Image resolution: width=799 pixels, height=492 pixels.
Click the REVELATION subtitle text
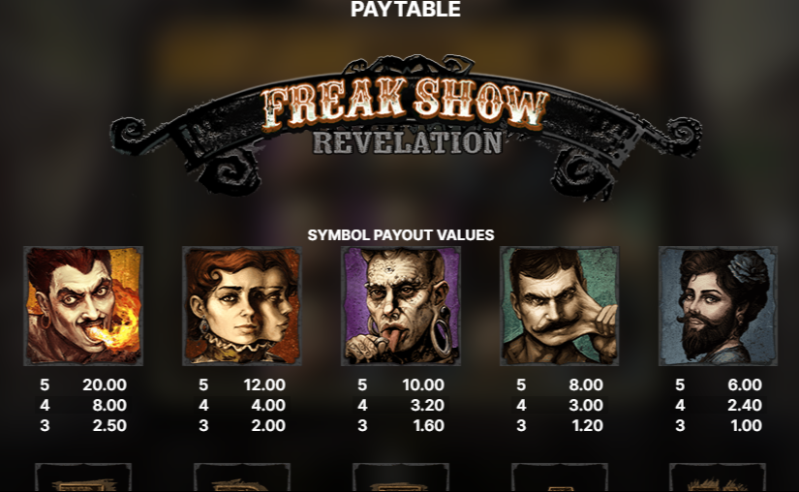tap(407, 143)
